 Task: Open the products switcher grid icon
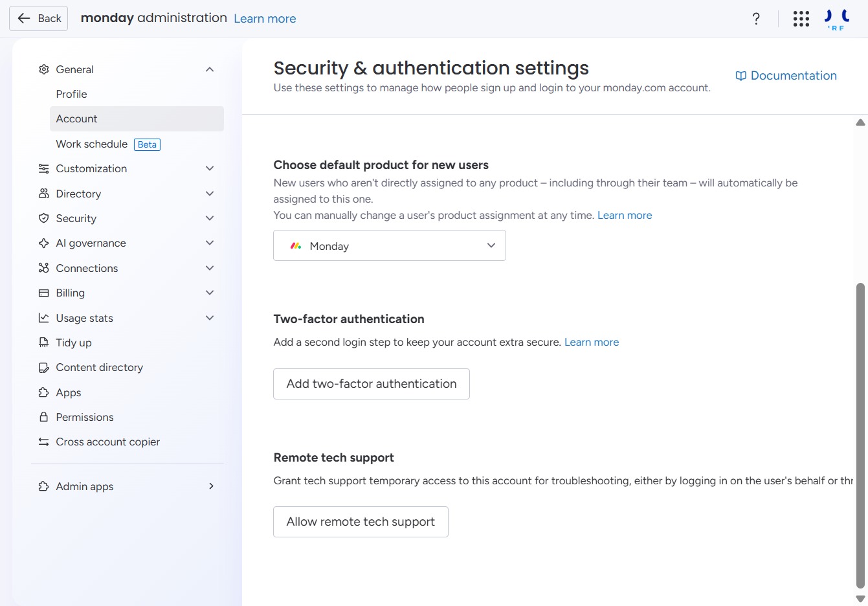tap(801, 19)
